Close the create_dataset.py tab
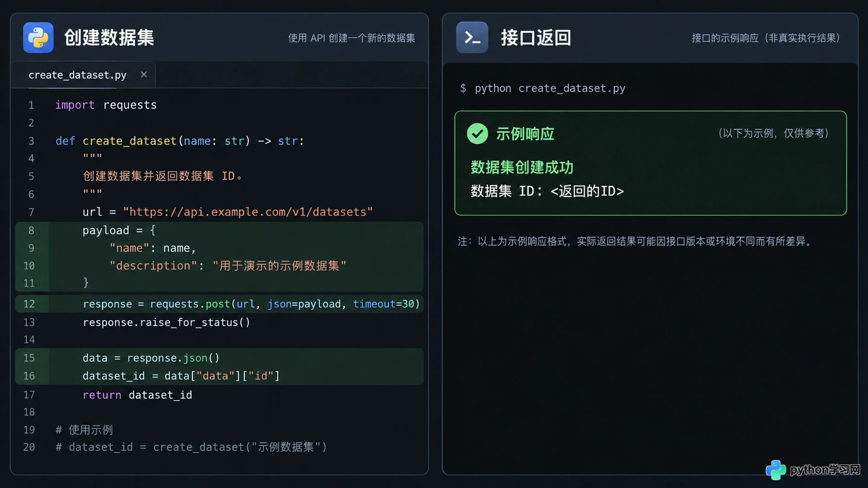 point(143,74)
